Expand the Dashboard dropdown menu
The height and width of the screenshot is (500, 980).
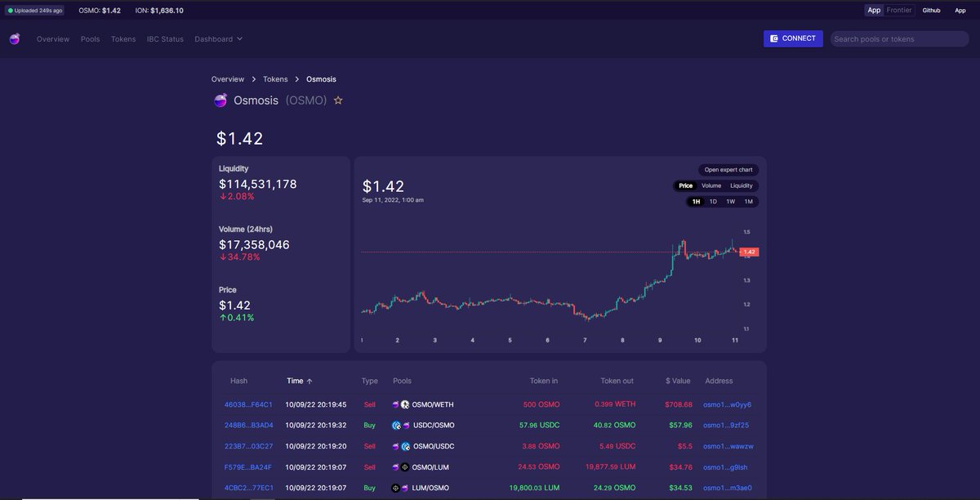pos(218,39)
